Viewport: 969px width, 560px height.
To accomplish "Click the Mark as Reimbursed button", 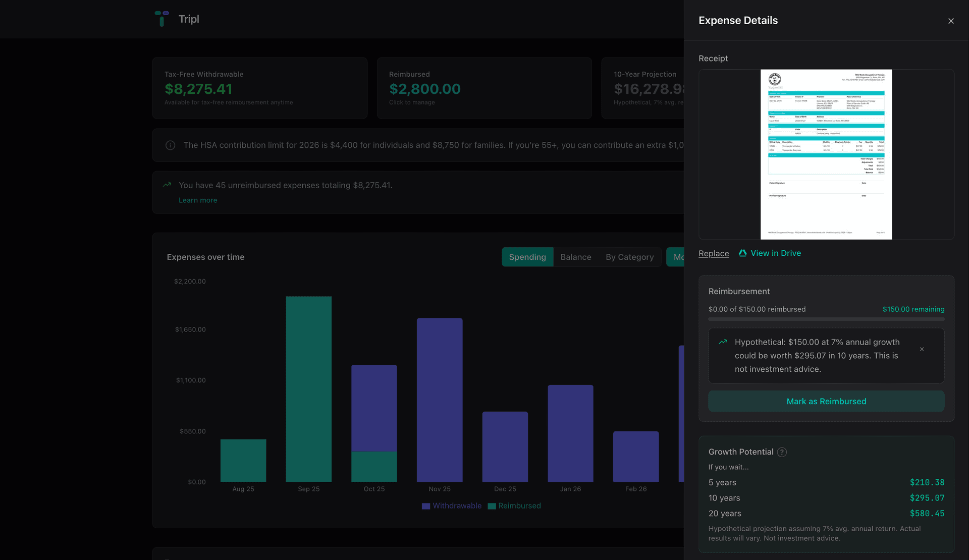I will coord(826,401).
